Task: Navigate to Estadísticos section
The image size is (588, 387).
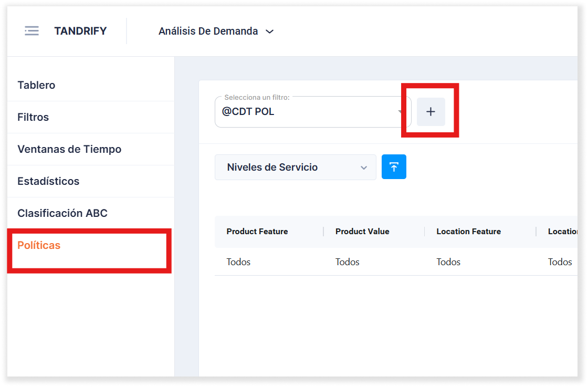Action: tap(48, 181)
